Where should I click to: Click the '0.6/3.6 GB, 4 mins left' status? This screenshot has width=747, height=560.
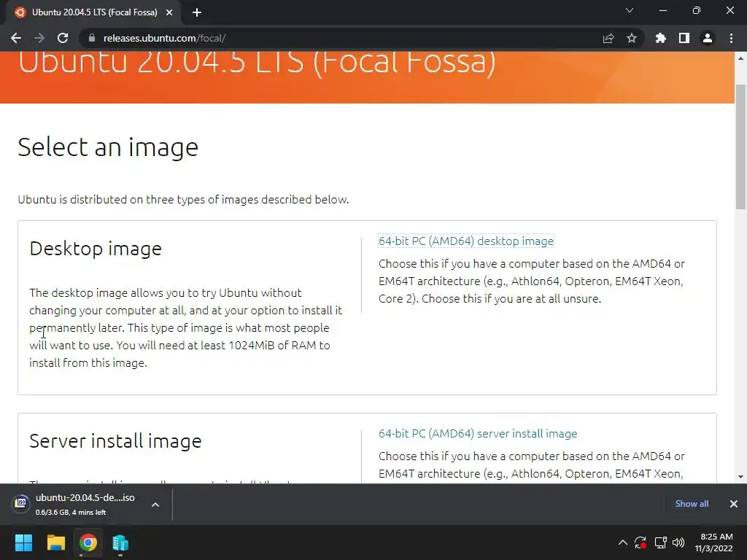71,513
